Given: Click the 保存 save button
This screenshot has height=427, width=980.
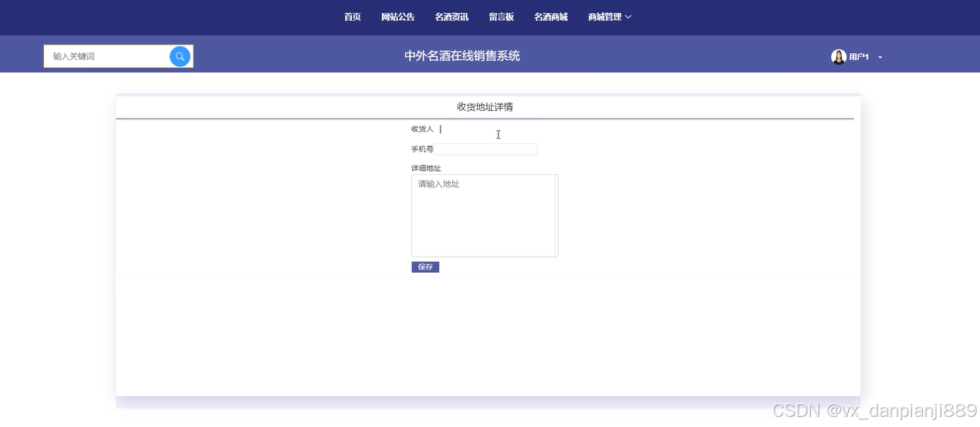Looking at the screenshot, I should coord(425,267).
